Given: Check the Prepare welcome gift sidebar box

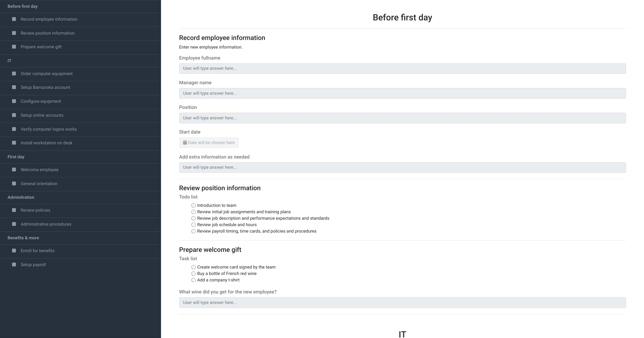Looking at the screenshot, I should 14,47.
